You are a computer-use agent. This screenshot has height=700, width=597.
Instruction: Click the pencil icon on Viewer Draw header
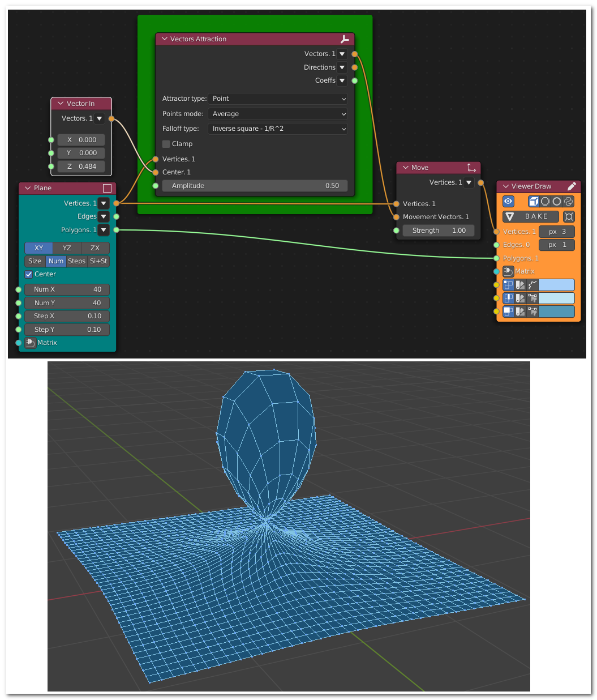tap(572, 186)
